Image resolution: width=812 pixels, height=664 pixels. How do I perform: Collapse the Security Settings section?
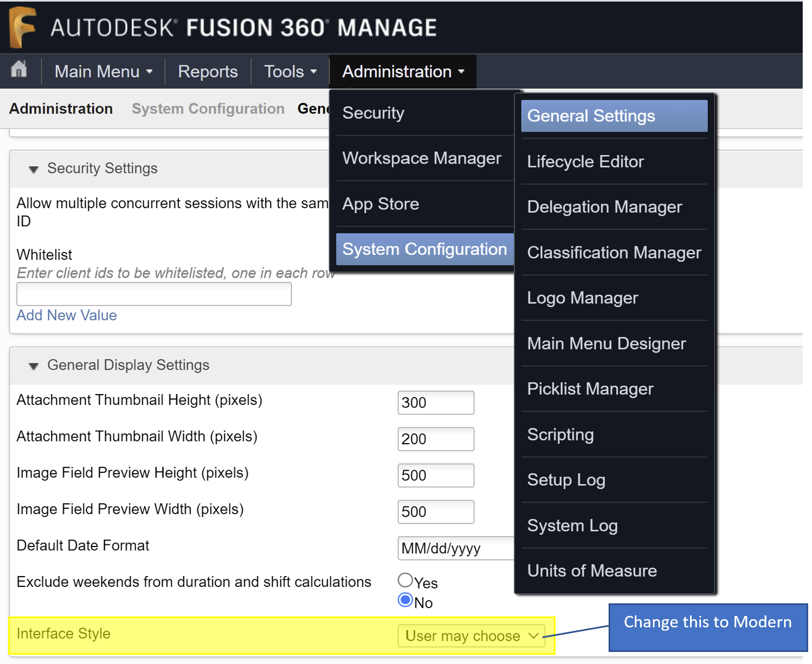[33, 169]
